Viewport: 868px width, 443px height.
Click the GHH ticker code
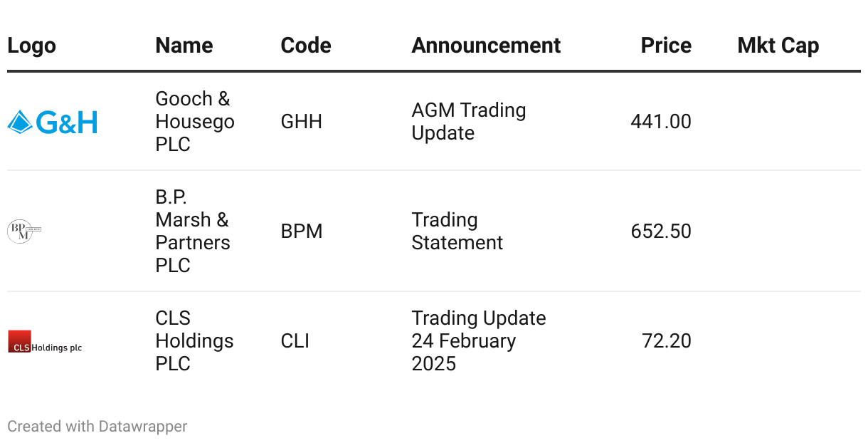click(302, 122)
